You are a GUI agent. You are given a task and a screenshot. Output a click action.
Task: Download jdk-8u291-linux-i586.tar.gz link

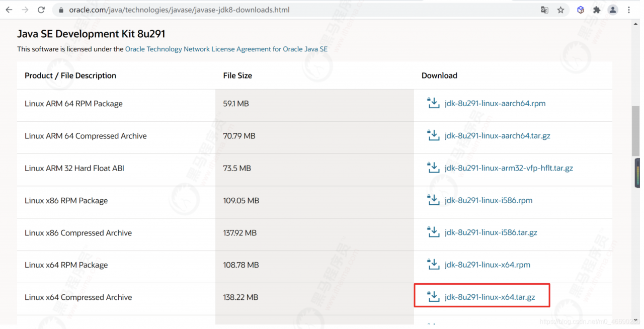[x=491, y=232]
